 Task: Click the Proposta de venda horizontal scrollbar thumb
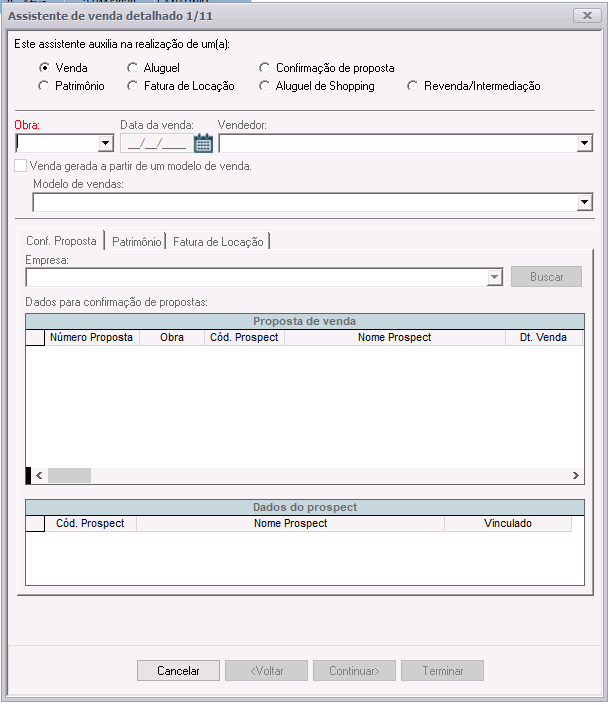point(69,475)
